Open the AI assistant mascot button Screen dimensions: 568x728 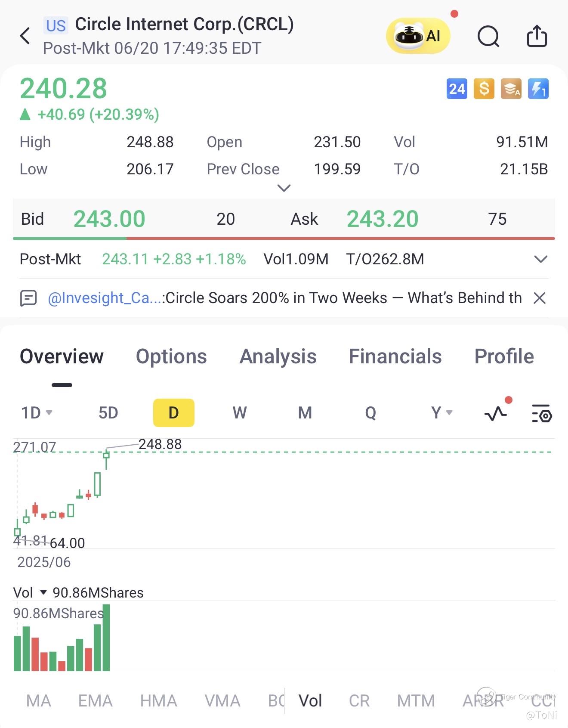[418, 36]
